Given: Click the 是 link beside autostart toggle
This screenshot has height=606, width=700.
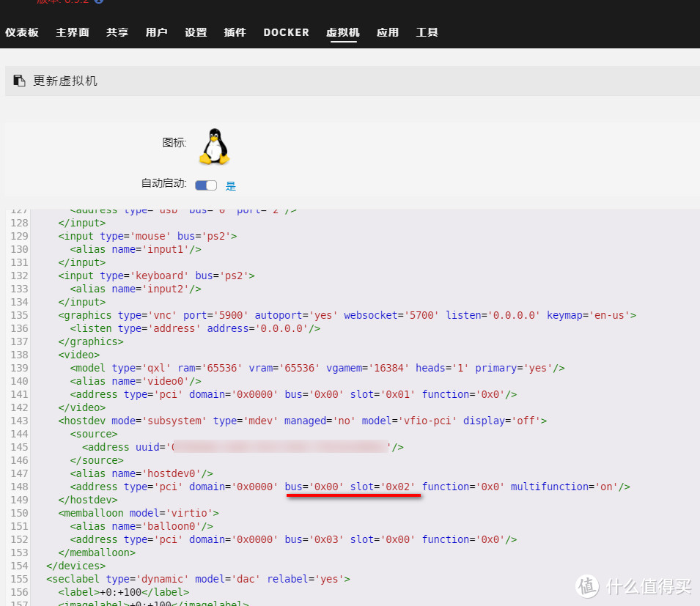Looking at the screenshot, I should 230,185.
